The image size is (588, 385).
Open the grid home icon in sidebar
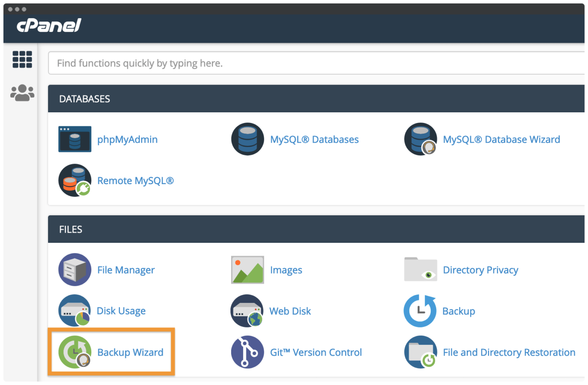(22, 59)
